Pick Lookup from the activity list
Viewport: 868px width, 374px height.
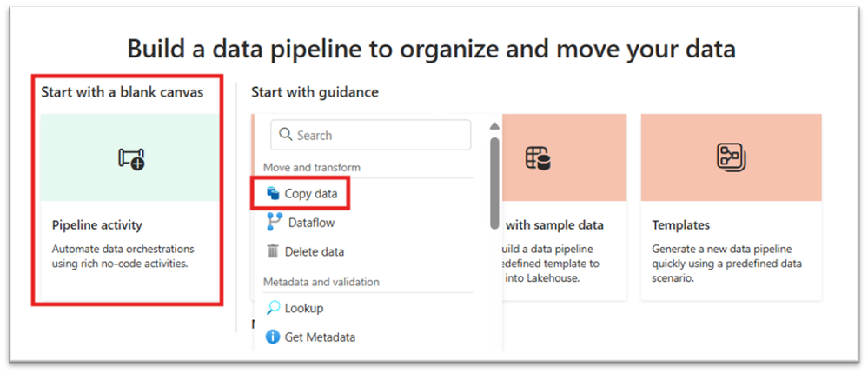pyautogui.click(x=304, y=308)
